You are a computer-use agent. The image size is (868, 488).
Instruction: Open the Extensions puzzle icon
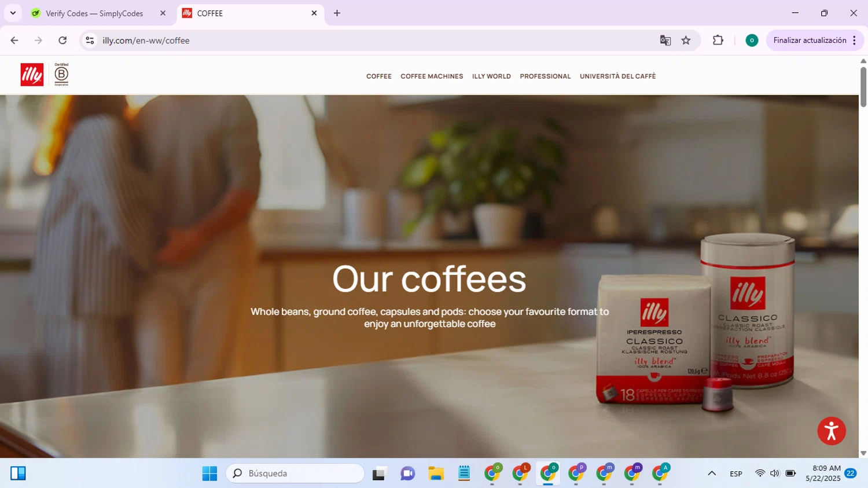718,41
